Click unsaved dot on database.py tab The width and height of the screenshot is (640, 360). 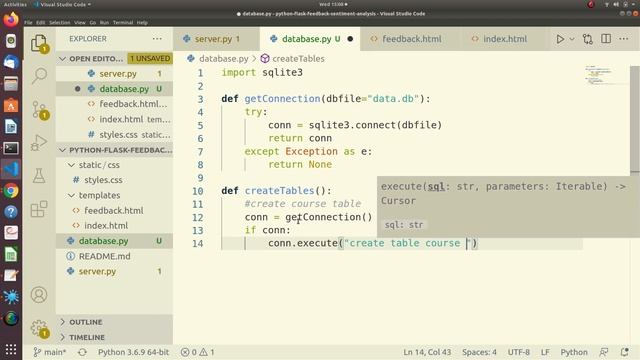[x=350, y=39]
